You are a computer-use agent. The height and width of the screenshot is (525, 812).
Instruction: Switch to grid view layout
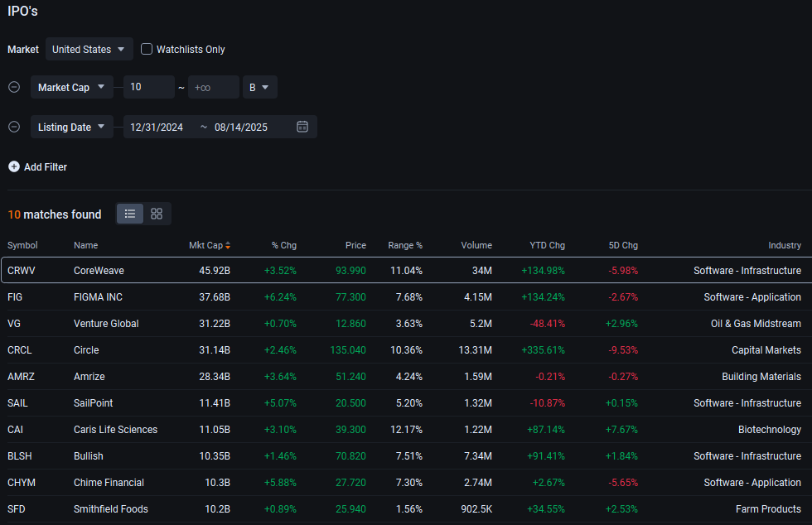point(157,214)
